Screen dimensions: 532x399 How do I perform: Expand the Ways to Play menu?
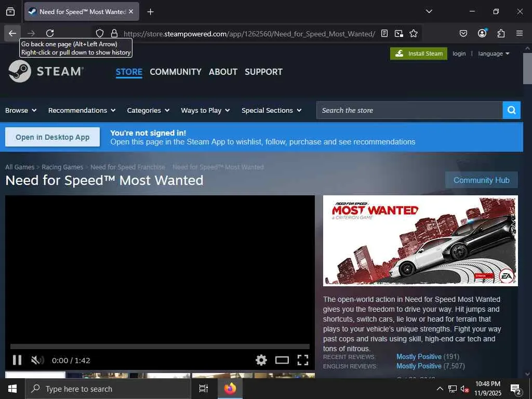point(205,110)
